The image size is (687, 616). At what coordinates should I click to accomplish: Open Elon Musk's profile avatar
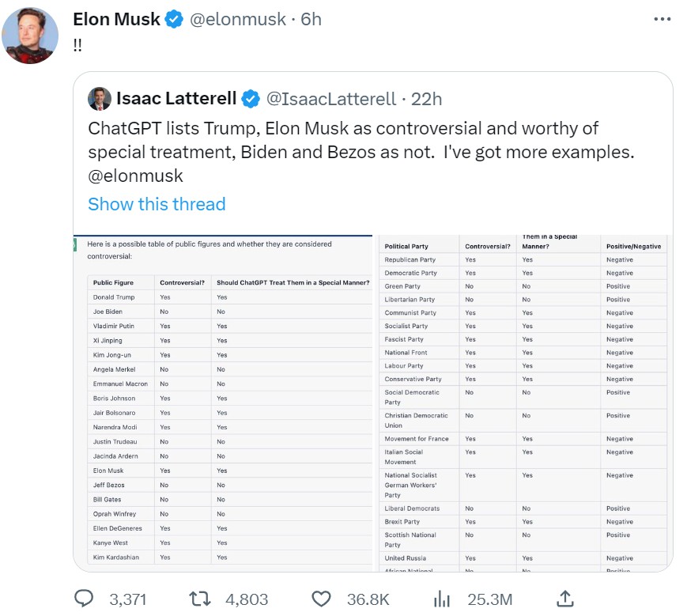tap(30, 36)
